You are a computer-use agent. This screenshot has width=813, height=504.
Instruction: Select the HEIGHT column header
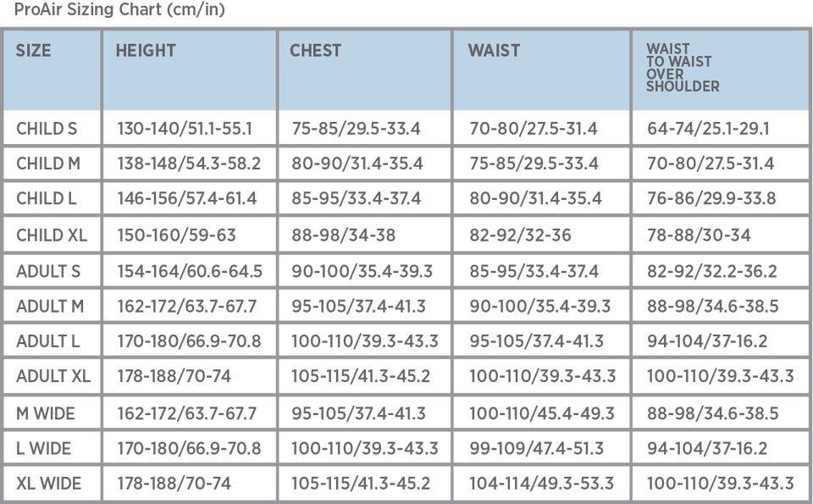click(146, 51)
